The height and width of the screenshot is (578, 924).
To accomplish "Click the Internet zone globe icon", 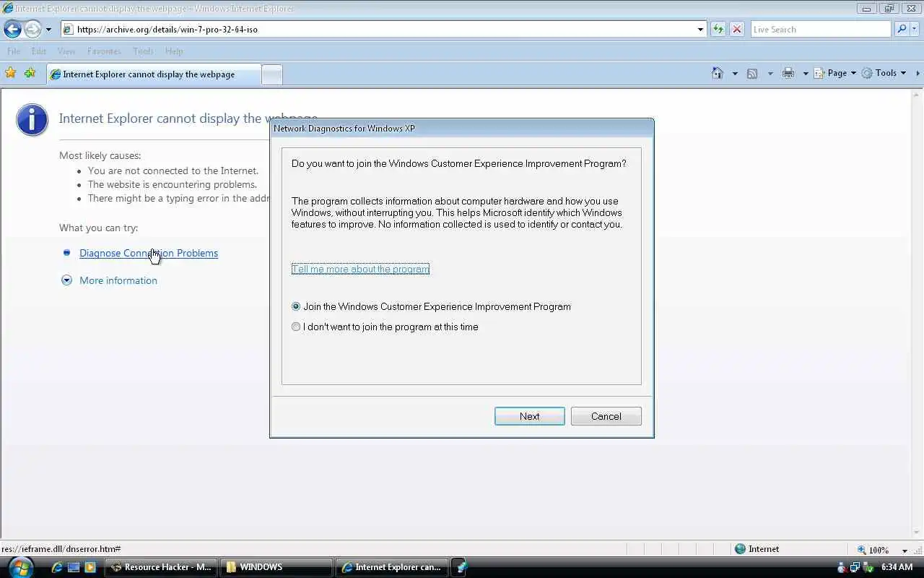I will click(740, 549).
